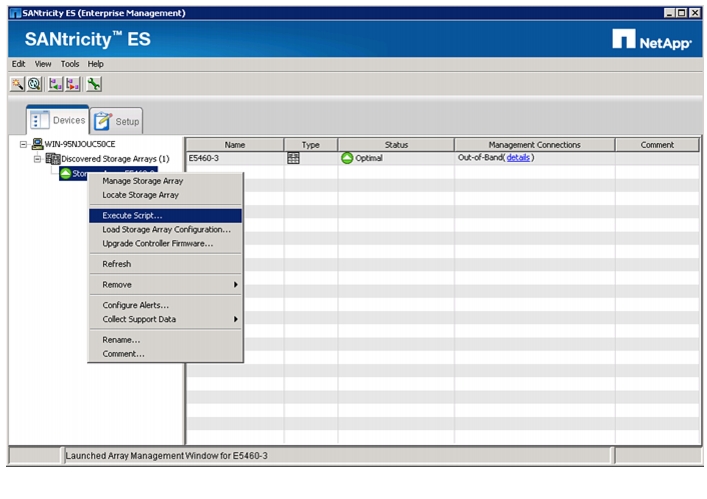Click the Management Connections column header
The width and height of the screenshot is (707, 499).
tap(534, 145)
